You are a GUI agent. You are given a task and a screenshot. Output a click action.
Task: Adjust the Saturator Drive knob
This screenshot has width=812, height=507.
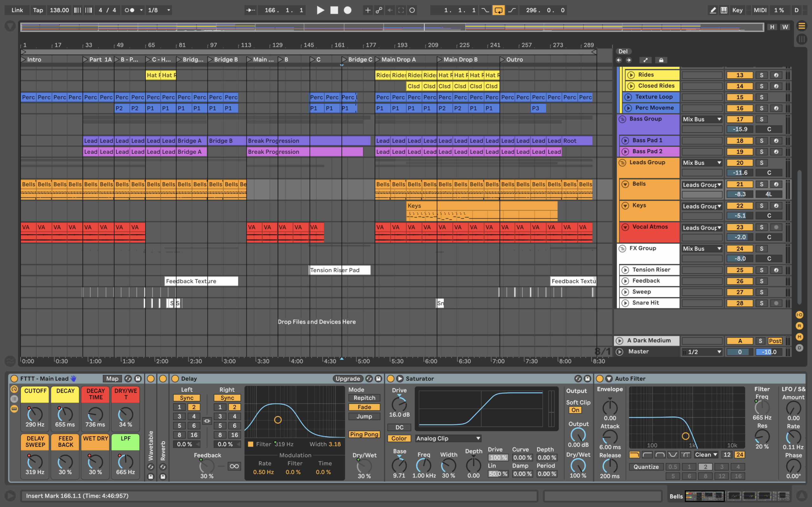pos(399,404)
